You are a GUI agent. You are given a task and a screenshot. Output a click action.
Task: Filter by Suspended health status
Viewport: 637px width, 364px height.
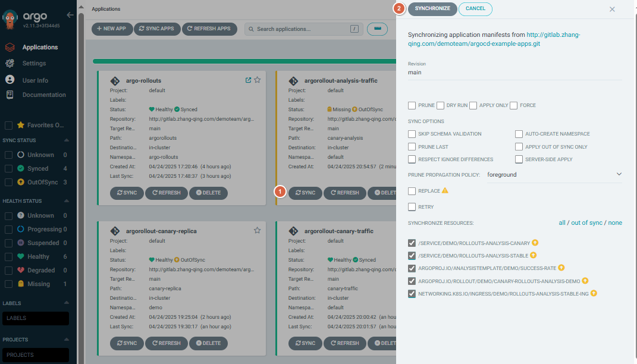click(8, 243)
